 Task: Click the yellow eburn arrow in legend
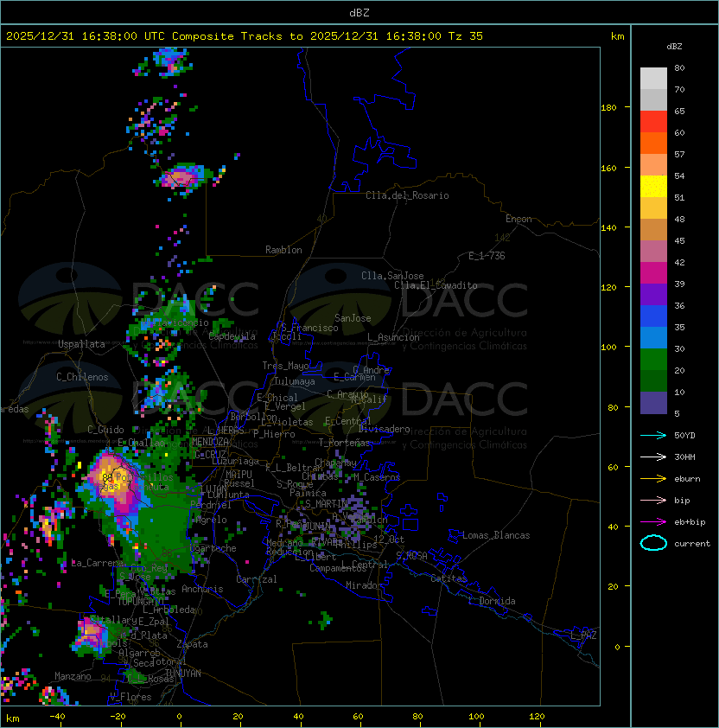pyautogui.click(x=653, y=479)
